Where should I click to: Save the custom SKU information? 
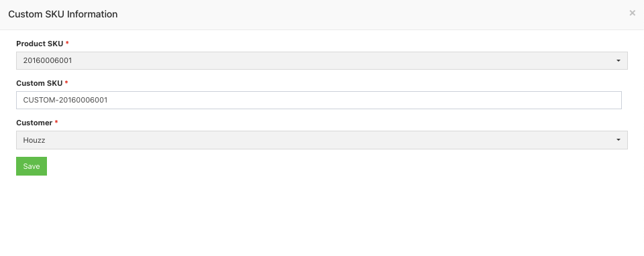point(32,166)
